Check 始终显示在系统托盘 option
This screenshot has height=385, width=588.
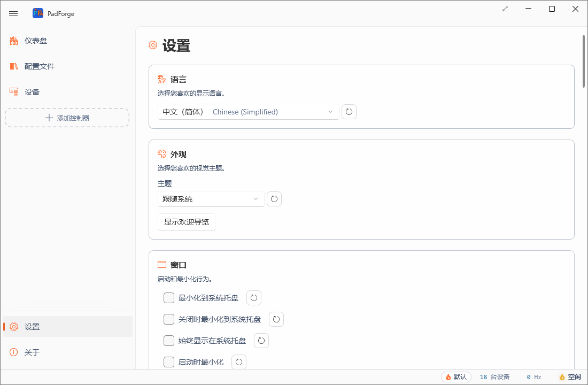pos(169,341)
